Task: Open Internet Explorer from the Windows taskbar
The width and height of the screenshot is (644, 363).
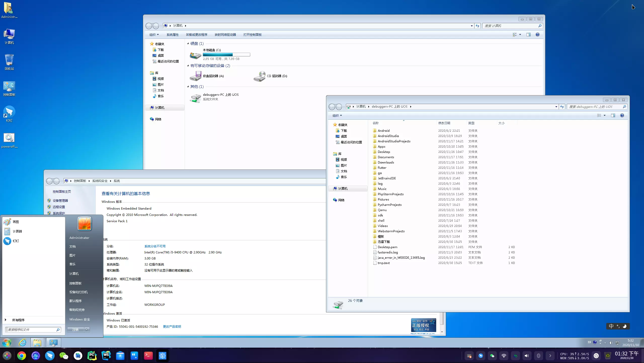Action: [x=23, y=343]
